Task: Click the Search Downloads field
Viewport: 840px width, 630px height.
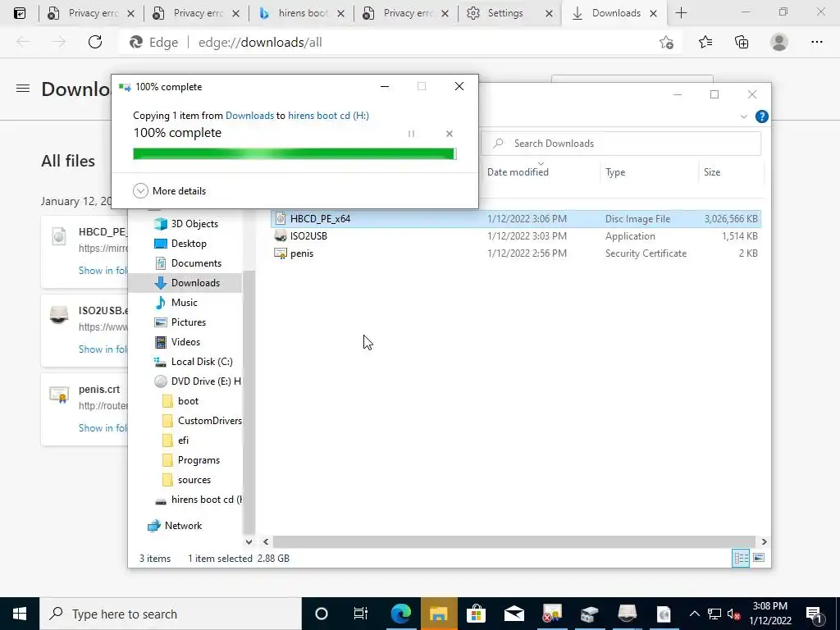Action: click(622, 144)
